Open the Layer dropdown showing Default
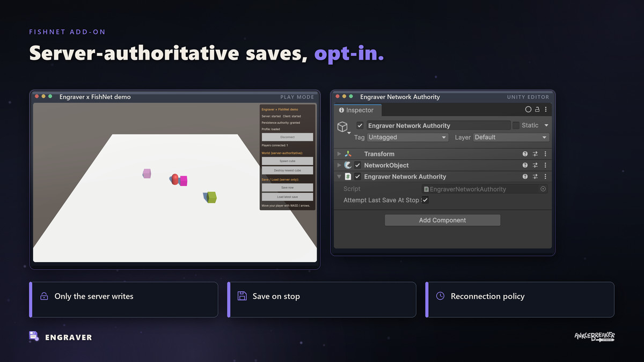 (x=511, y=137)
